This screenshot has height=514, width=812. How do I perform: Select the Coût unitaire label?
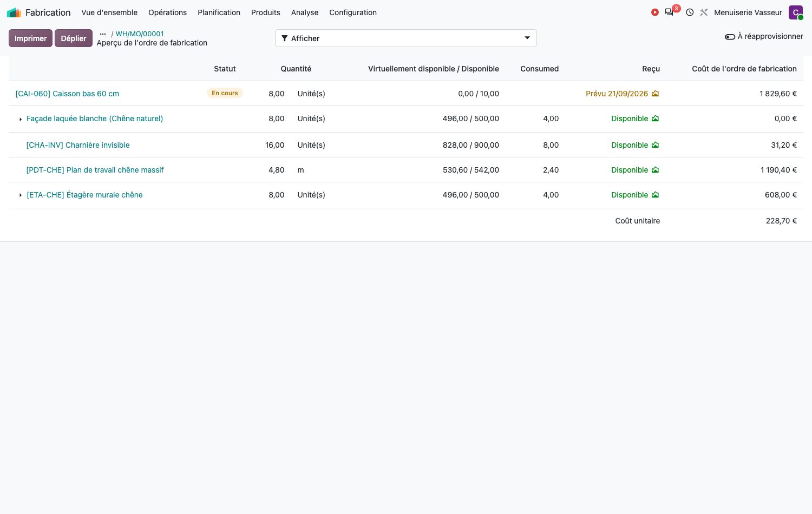(x=638, y=221)
